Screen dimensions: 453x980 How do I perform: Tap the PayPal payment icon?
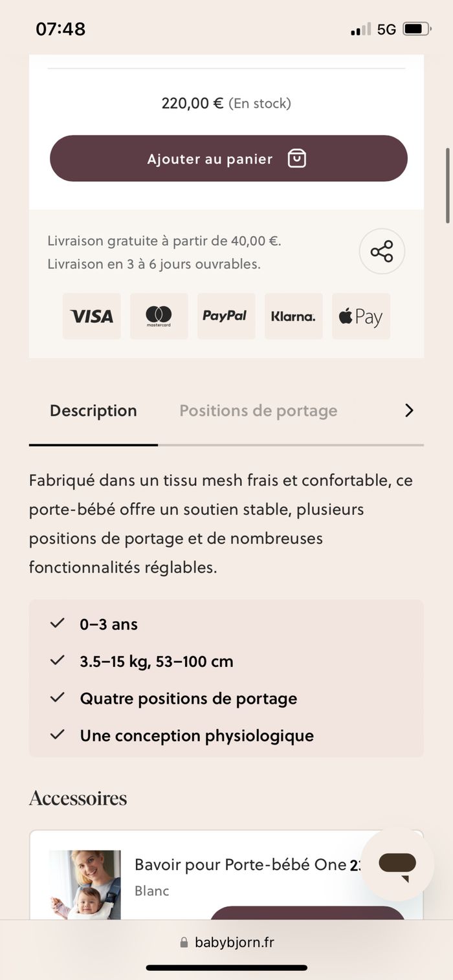pos(226,316)
